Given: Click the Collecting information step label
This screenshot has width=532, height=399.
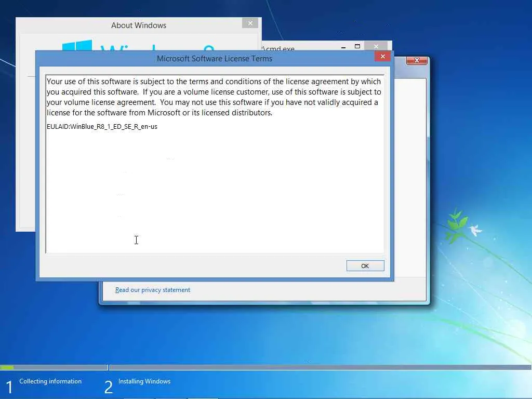Looking at the screenshot, I should 50,381.
